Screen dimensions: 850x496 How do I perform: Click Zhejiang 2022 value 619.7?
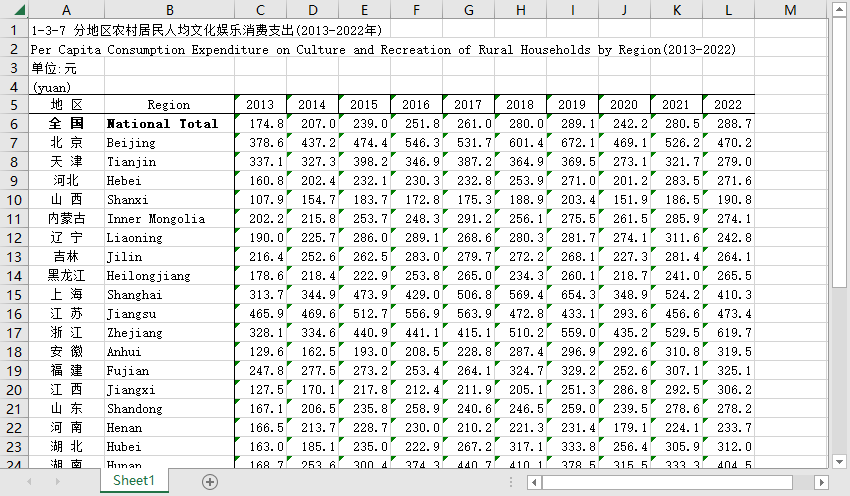coord(729,332)
